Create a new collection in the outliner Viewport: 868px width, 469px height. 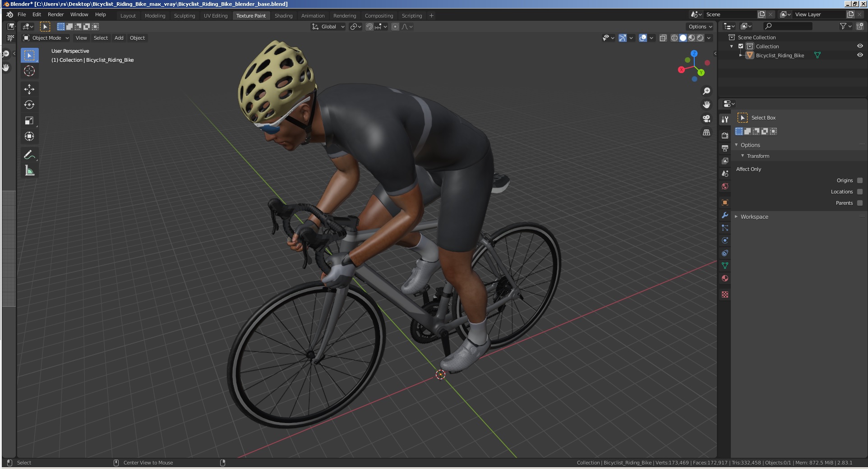point(860,27)
